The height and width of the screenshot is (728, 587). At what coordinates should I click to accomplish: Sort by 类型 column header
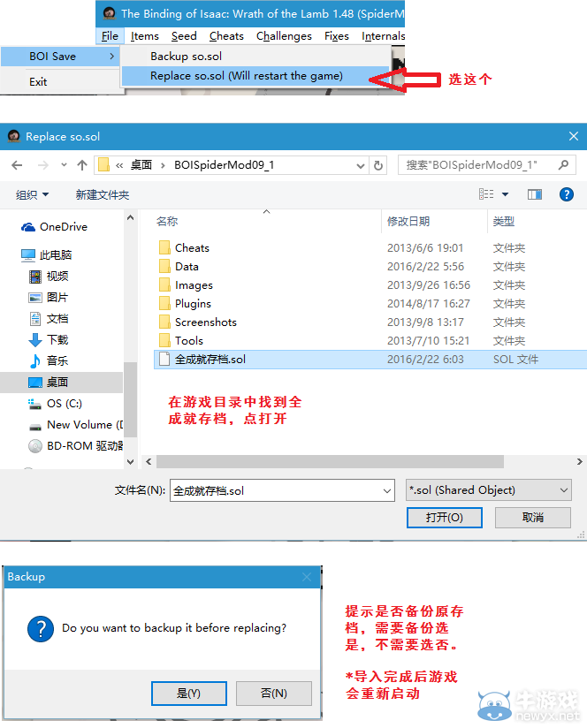click(x=503, y=222)
